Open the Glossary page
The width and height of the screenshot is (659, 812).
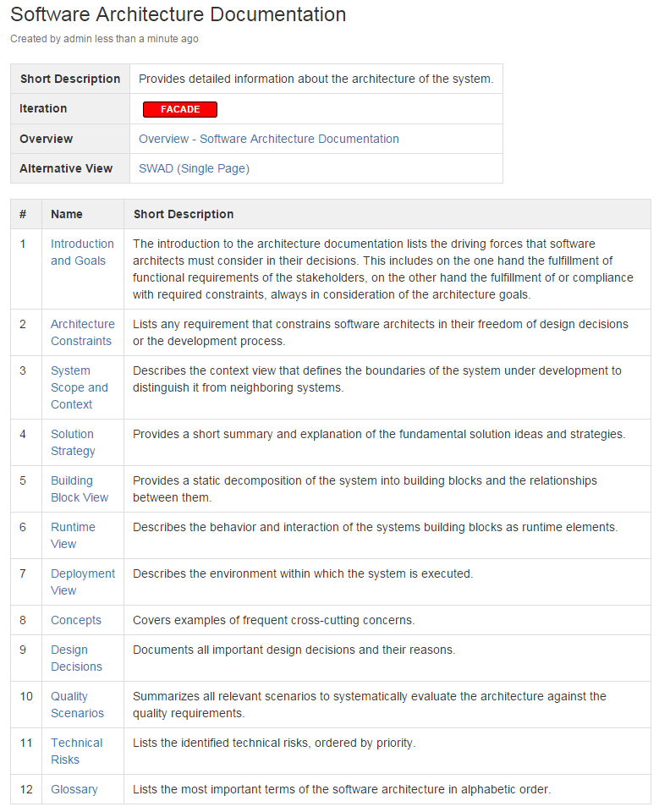pos(74,789)
